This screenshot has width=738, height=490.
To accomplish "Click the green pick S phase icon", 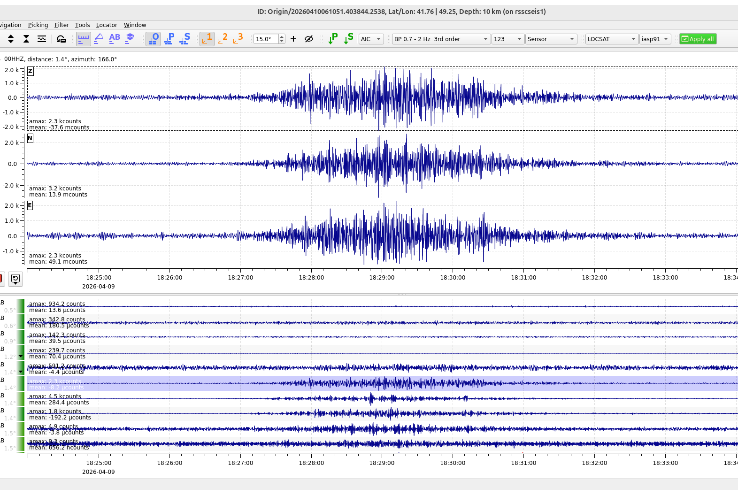I will click(349, 39).
